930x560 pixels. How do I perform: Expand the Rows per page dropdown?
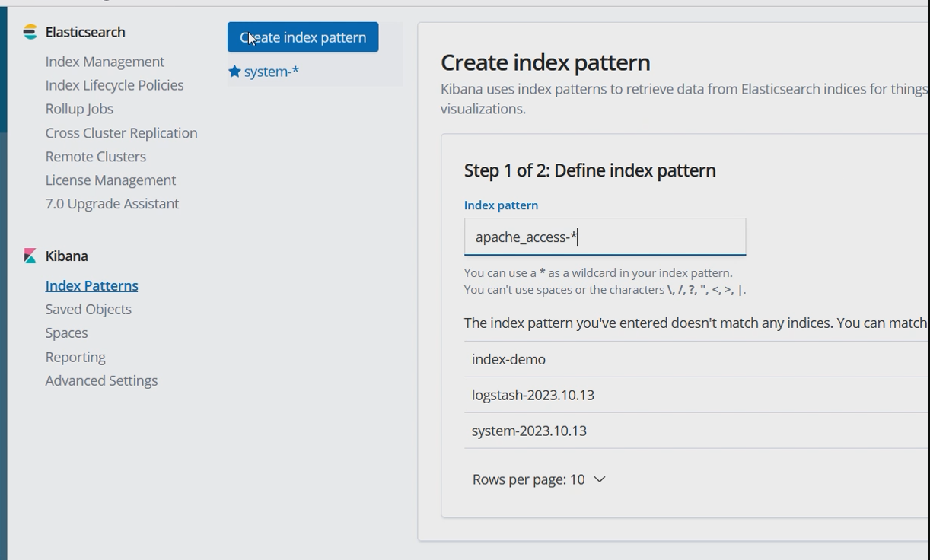pyautogui.click(x=539, y=479)
